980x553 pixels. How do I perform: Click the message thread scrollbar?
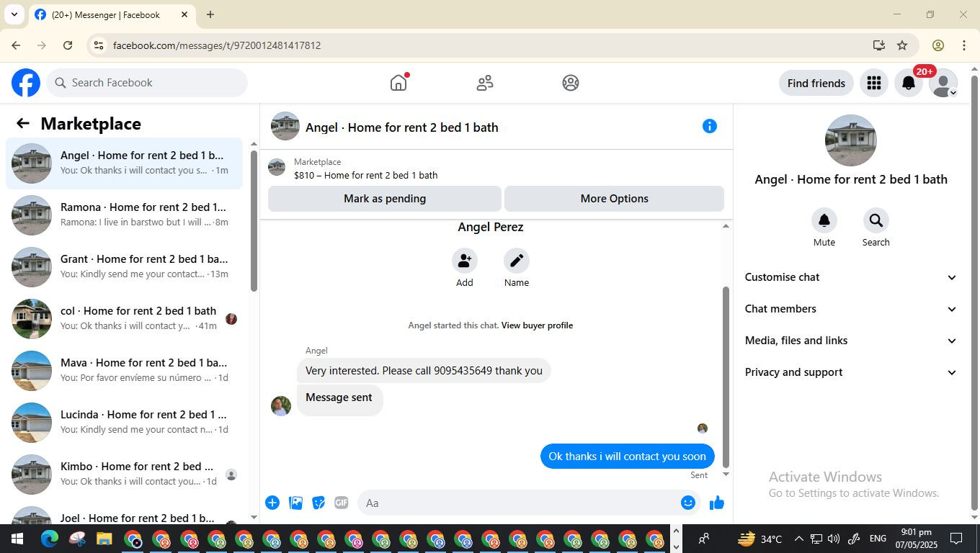pos(726,377)
